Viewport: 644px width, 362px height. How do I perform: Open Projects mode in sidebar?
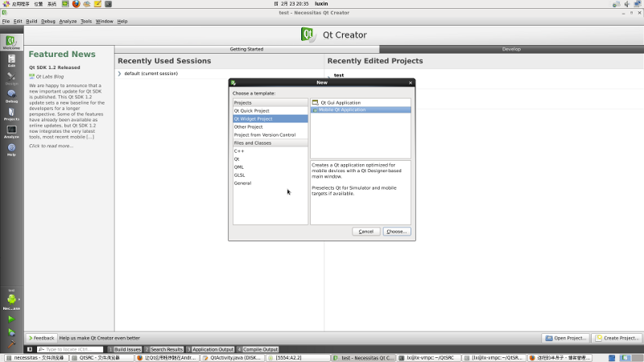11,114
